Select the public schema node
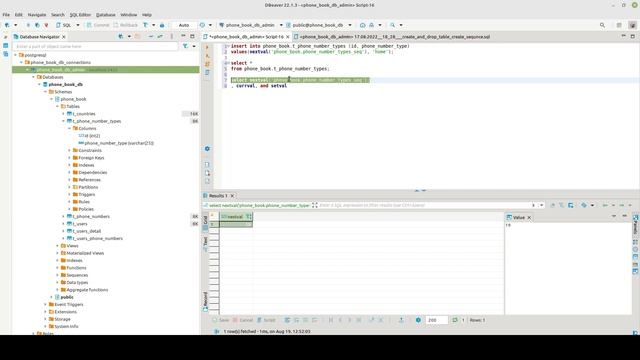The width and height of the screenshot is (640, 360). 67,298
